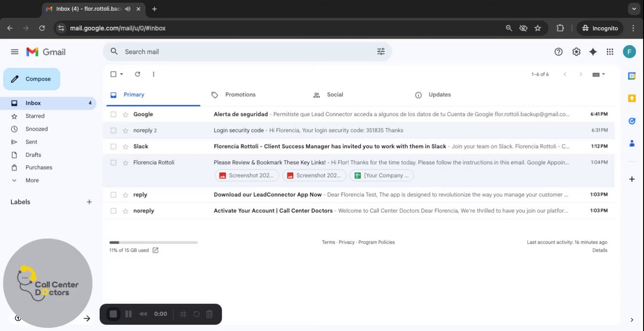Create new label plus icon
Image resolution: width=644 pixels, height=331 pixels.
89,202
